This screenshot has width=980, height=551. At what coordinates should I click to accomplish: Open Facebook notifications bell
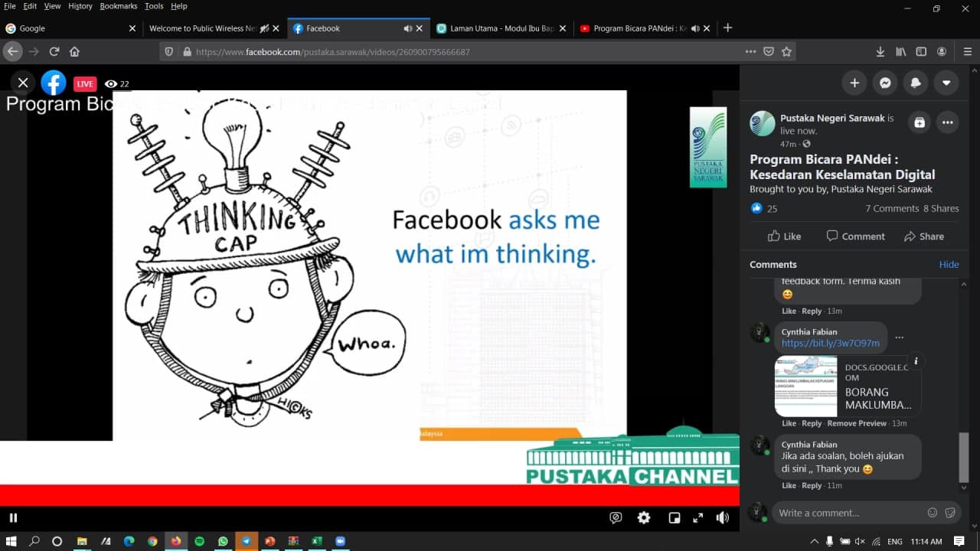pyautogui.click(x=916, y=83)
